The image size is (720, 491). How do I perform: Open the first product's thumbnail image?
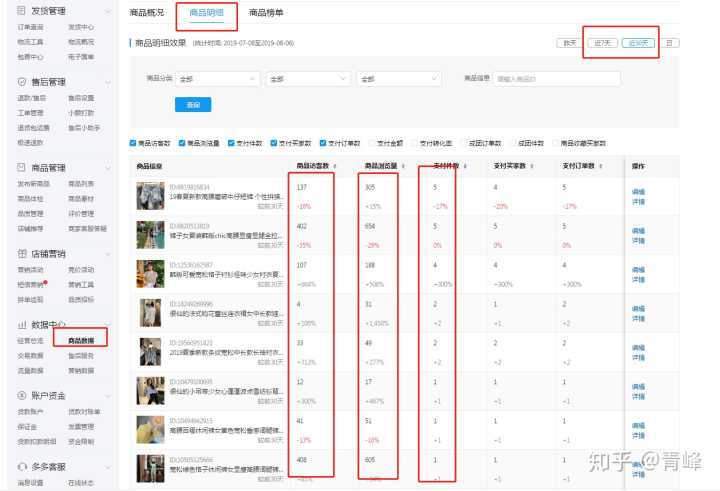click(x=151, y=193)
